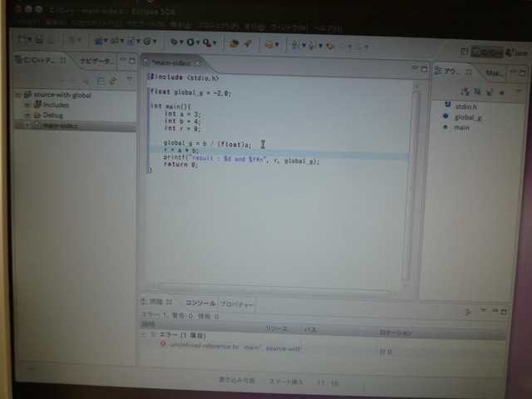Open the project explorer view menu triangle
Screen dimensions: 532x399
pyautogui.click(x=130, y=79)
